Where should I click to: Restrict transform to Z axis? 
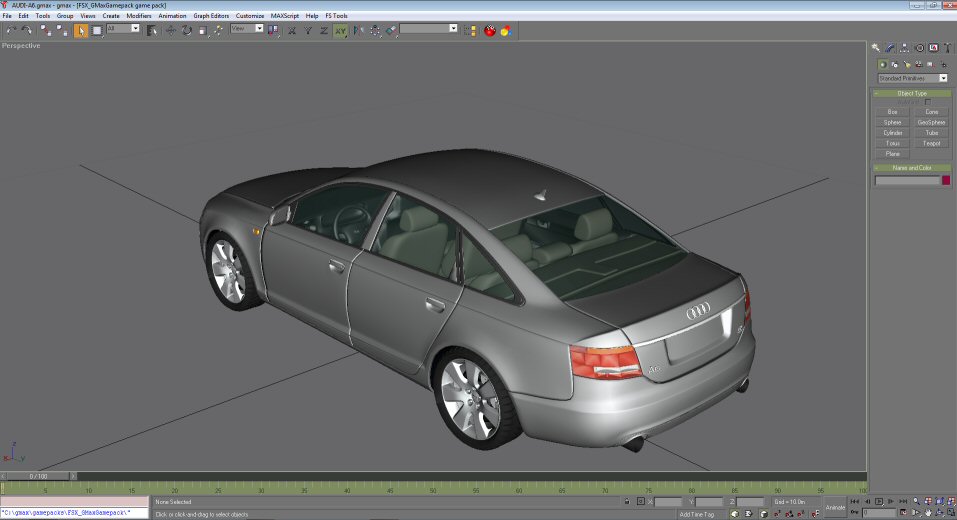pos(324,31)
